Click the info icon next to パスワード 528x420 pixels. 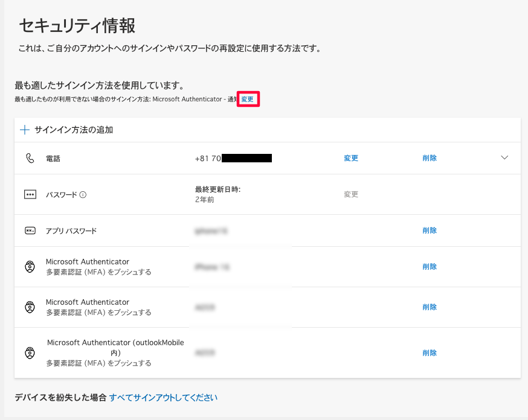(83, 195)
